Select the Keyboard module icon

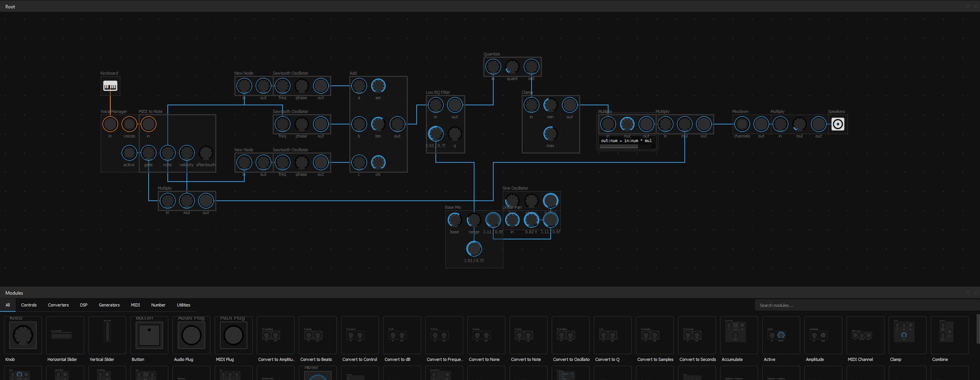(110, 86)
